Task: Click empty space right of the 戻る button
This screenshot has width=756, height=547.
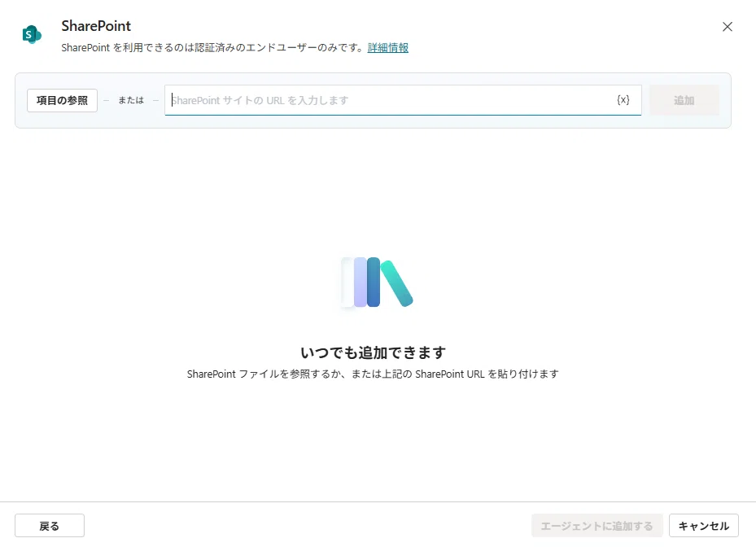Action: (308, 526)
